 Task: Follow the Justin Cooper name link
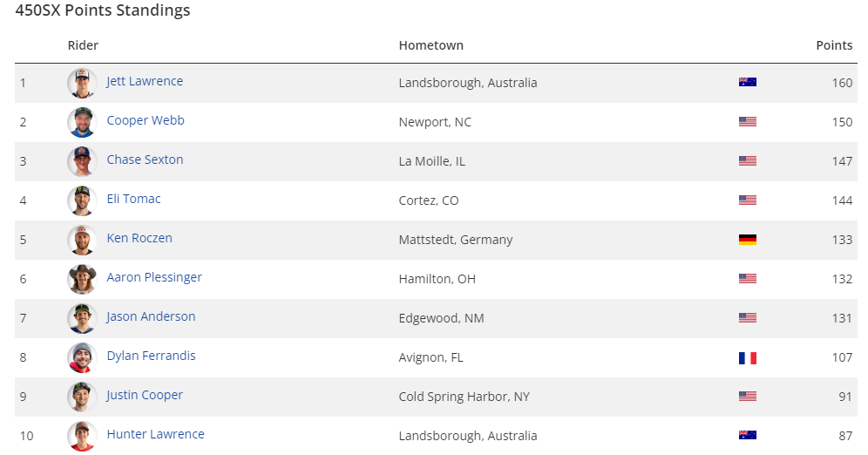(x=145, y=395)
